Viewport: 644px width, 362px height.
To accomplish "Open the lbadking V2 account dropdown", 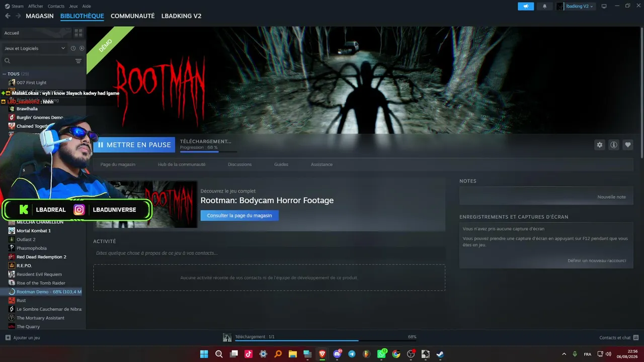I will (575, 6).
